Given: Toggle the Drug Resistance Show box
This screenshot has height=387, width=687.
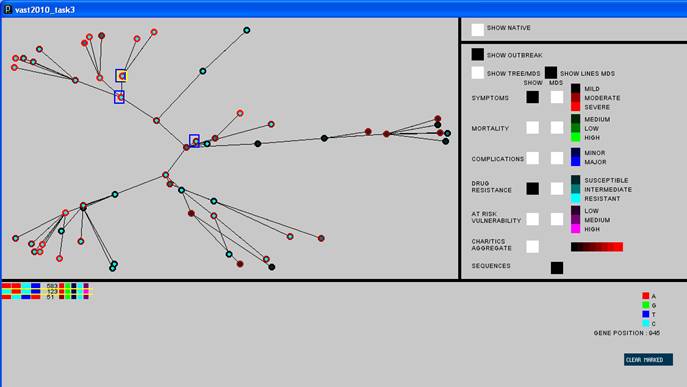Looking at the screenshot, I should (x=532, y=188).
